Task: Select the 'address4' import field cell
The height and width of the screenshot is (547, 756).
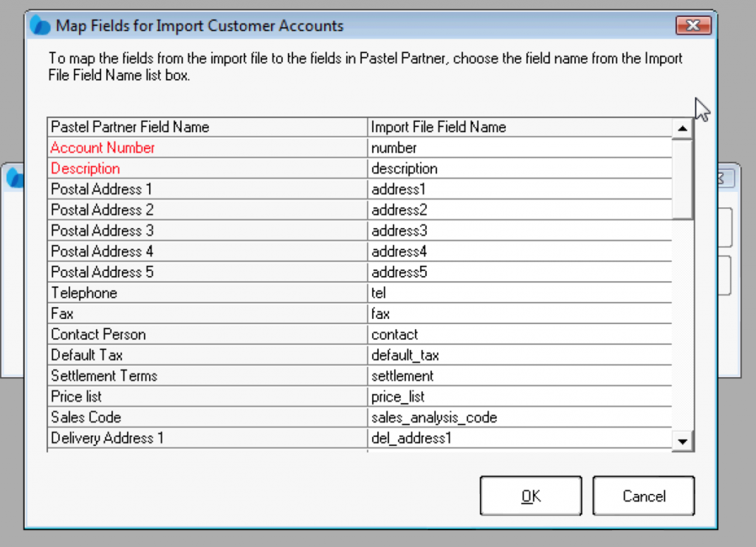Action: [x=520, y=251]
